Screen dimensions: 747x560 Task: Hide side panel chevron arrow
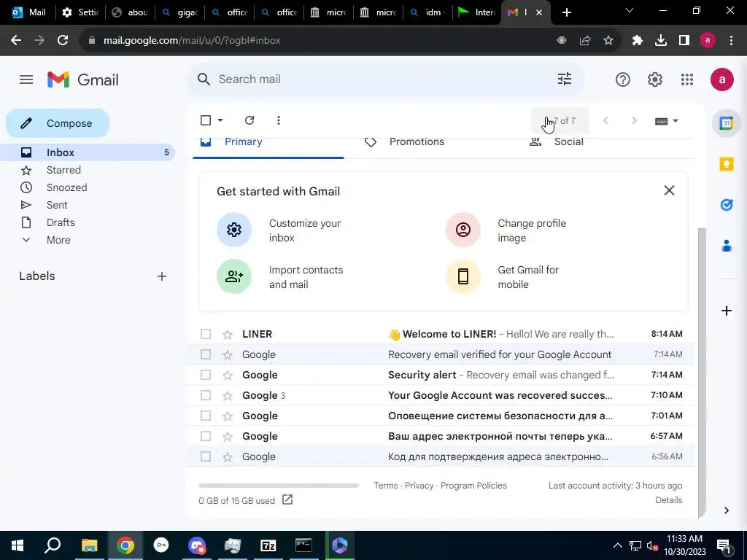pyautogui.click(x=726, y=510)
